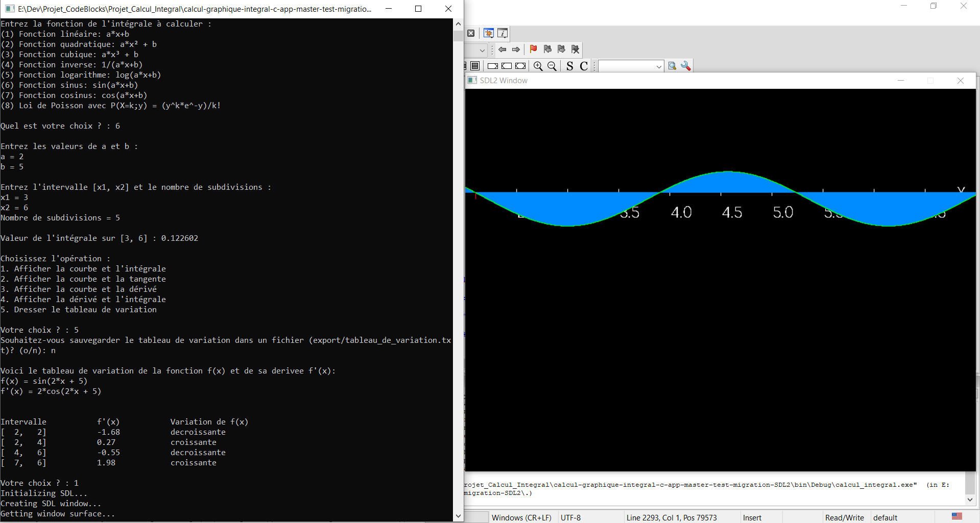The height and width of the screenshot is (523, 980).
Task: Close the SDL2 Window
Action: 961,81
